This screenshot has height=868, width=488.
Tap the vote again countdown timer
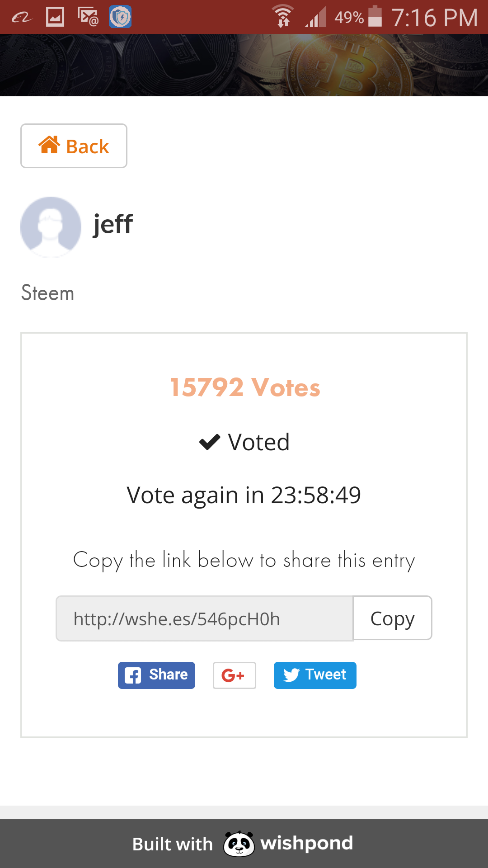pos(244,495)
